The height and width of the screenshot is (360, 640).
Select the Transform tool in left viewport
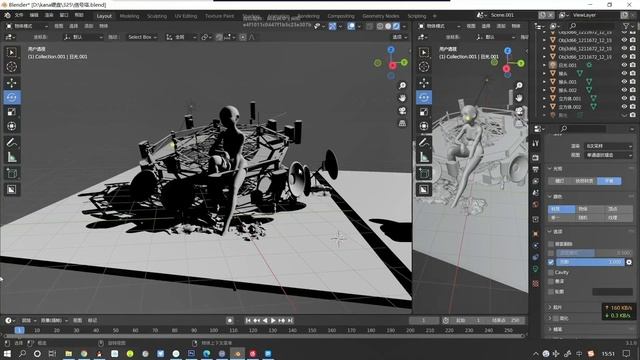(x=11, y=126)
